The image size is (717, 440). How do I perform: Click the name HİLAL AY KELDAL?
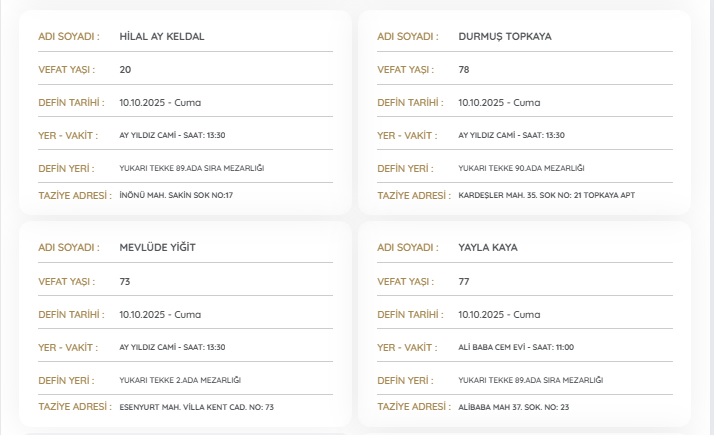pos(161,36)
